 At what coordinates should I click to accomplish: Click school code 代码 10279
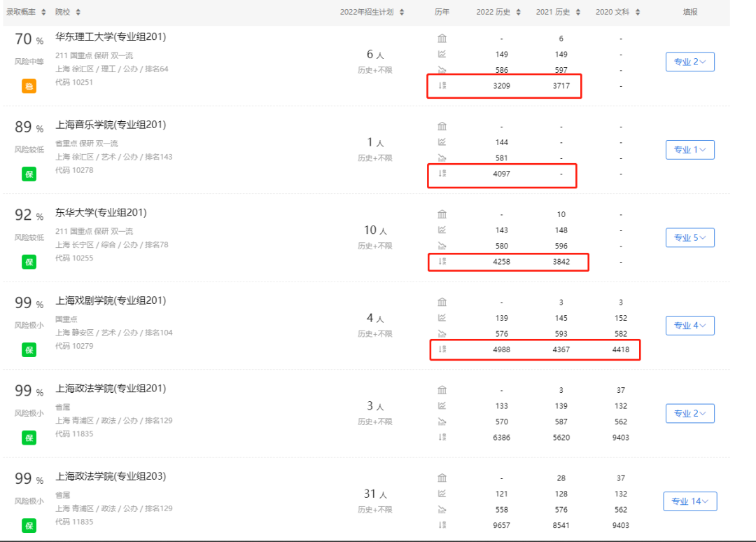click(73, 346)
